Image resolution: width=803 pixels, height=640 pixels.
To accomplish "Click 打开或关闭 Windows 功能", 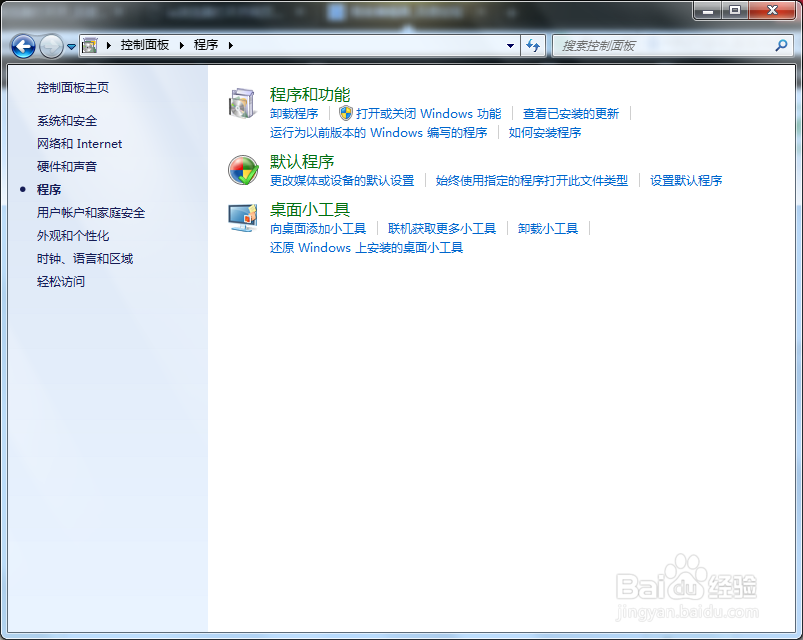I will coord(429,113).
